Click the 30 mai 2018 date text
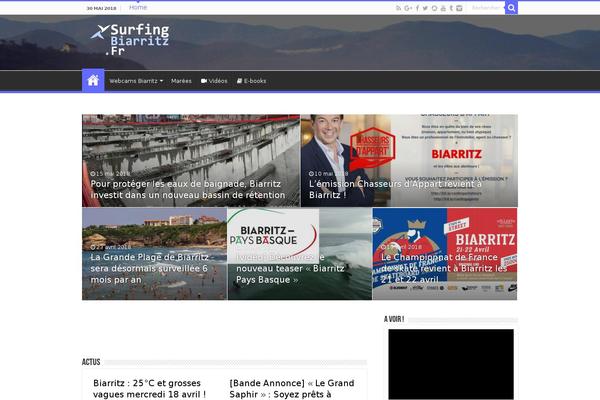The height and width of the screenshot is (400, 600). point(101,8)
